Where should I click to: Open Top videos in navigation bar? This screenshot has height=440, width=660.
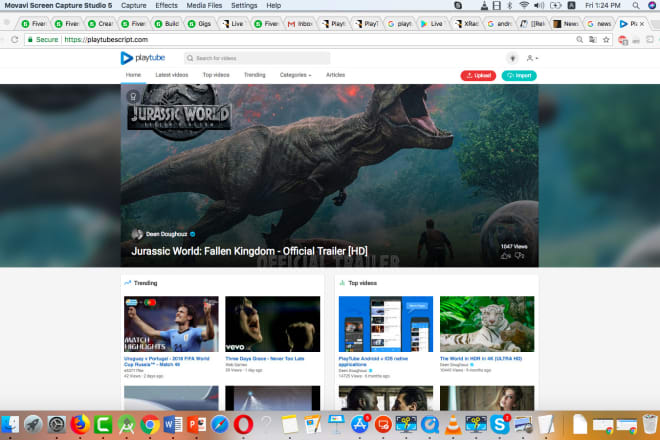[x=216, y=75]
